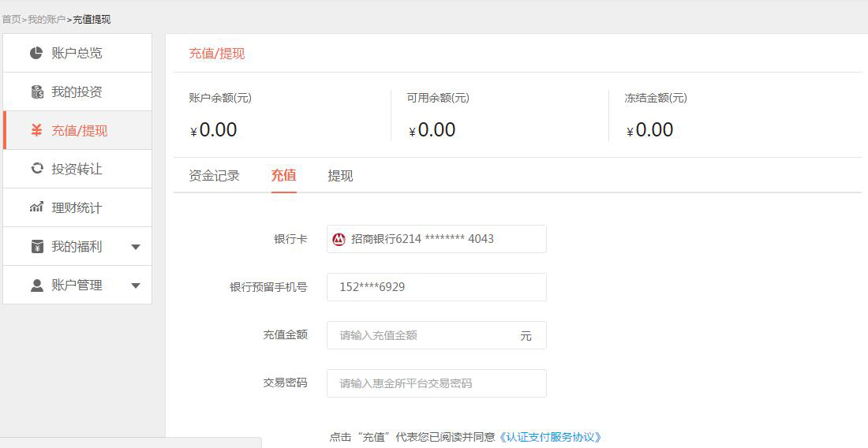
Task: Select the 充值 tab
Action: (283, 176)
